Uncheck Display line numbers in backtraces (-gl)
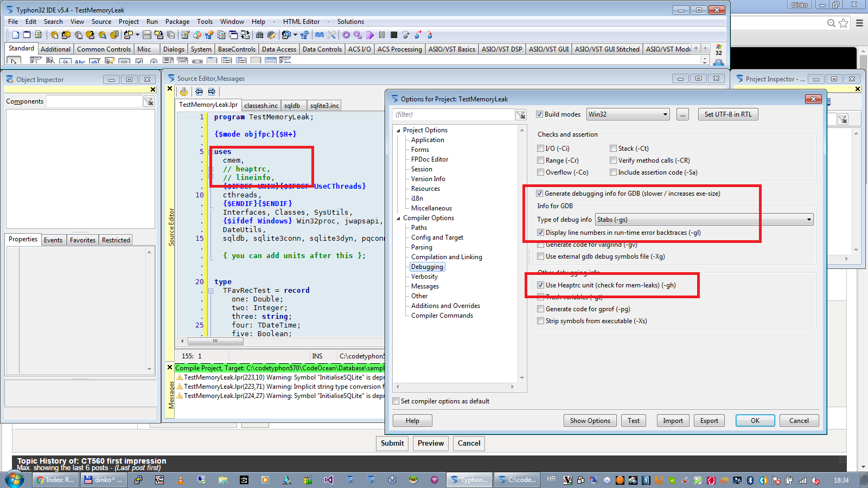868x488 pixels. [540, 232]
